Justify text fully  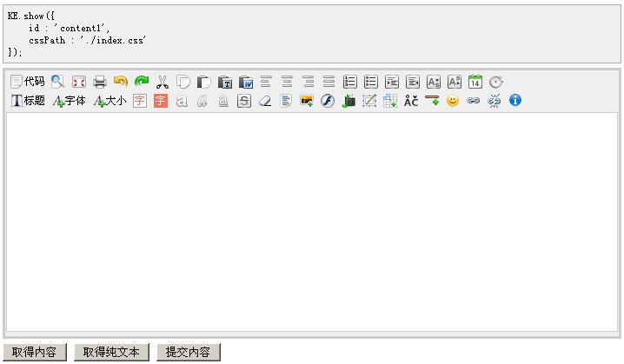click(329, 82)
